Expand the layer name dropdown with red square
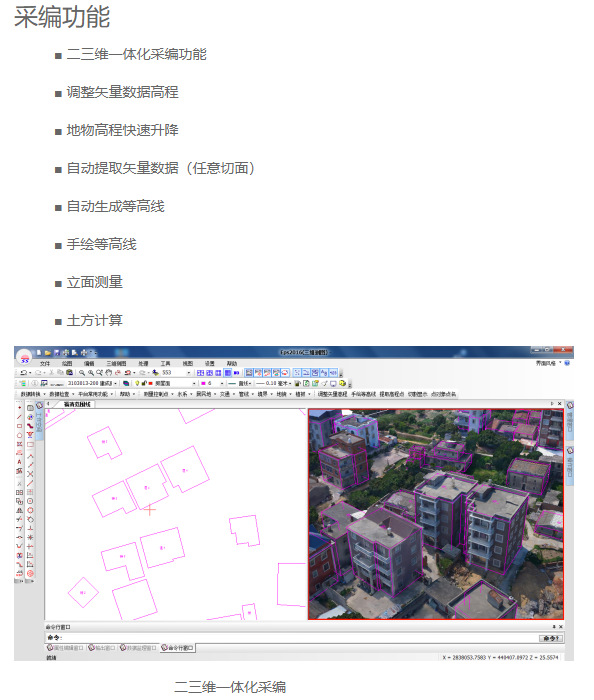This screenshot has height=700, width=594. pyautogui.click(x=194, y=383)
